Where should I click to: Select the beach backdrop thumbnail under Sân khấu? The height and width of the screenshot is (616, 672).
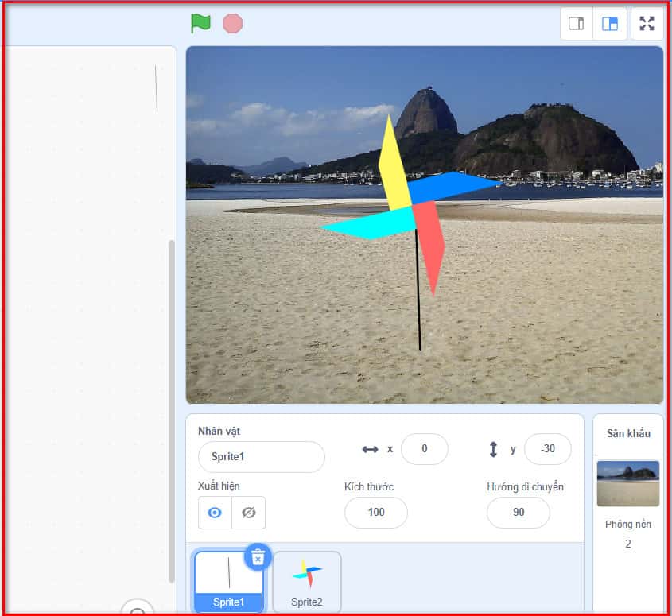[x=627, y=483]
